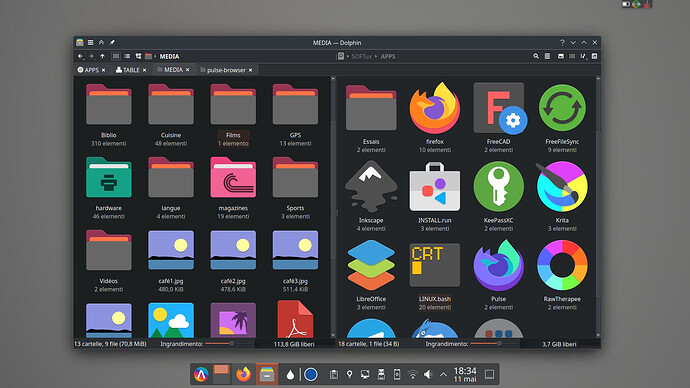This screenshot has width=690, height=388.
Task: Select the Vidéos folder
Action: click(109, 261)
